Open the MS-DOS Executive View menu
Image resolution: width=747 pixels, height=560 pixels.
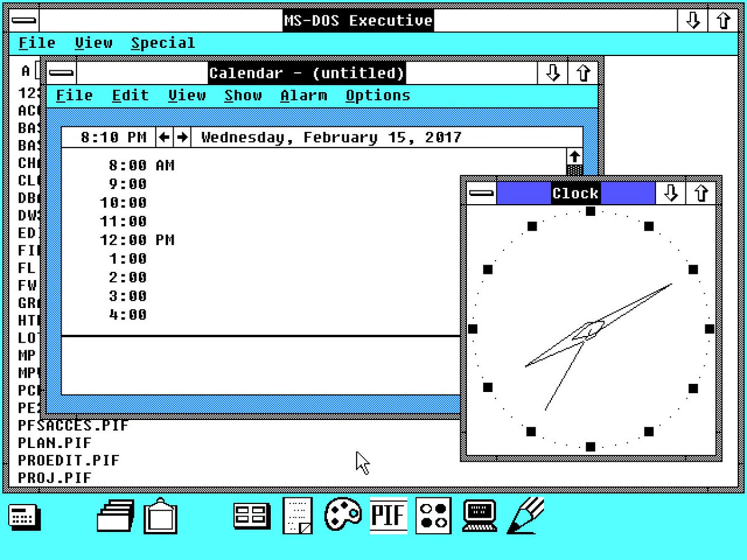click(x=93, y=44)
